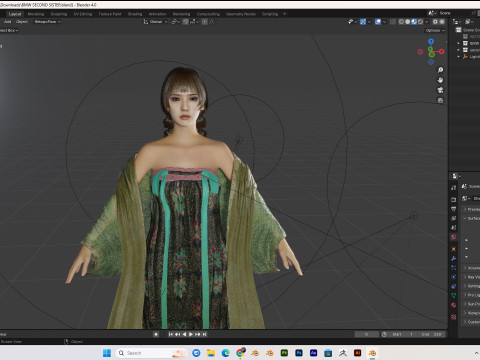480x360 pixels.
Task: Switch to the Sculpting workspace tab
Action: click(59, 14)
